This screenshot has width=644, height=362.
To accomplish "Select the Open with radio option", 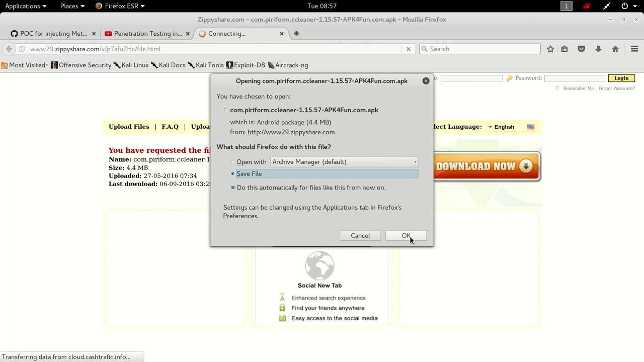I will pyautogui.click(x=233, y=162).
